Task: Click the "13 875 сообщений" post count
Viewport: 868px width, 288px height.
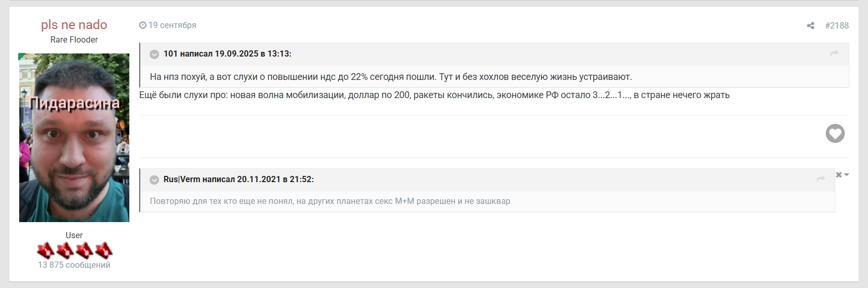Action: pyautogui.click(x=74, y=265)
